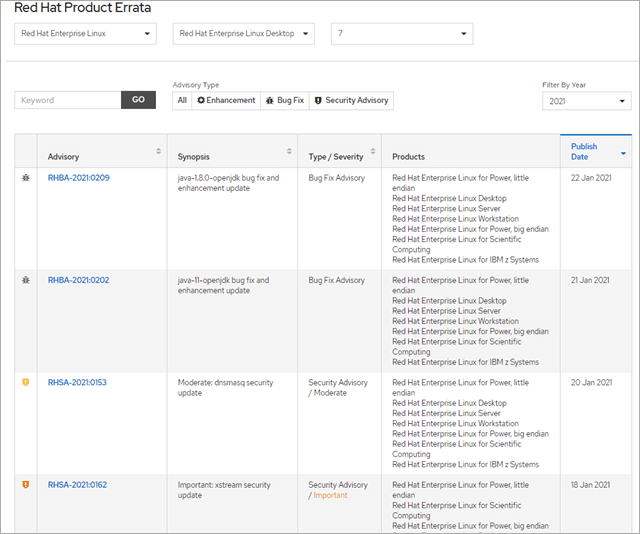Filter advisories by Enhancement
This screenshot has width=640, height=534.
[226, 100]
